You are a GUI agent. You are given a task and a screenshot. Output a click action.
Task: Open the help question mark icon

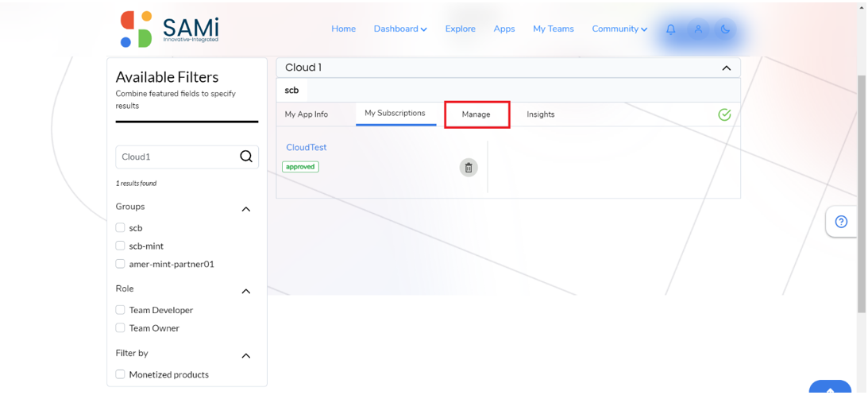point(842,223)
